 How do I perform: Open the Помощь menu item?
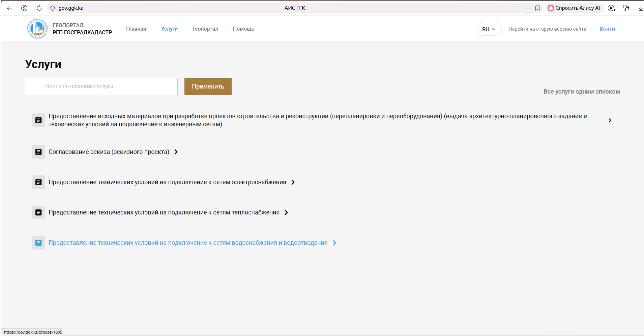243,29
